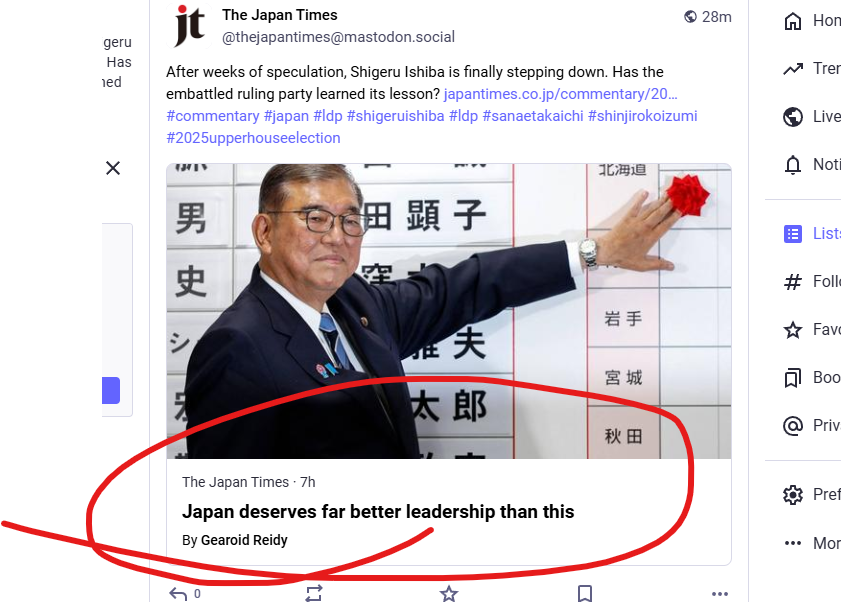Image resolution: width=841 pixels, height=602 pixels.
Task: Open the japantimes.co.jp commentary link
Action: point(560,94)
